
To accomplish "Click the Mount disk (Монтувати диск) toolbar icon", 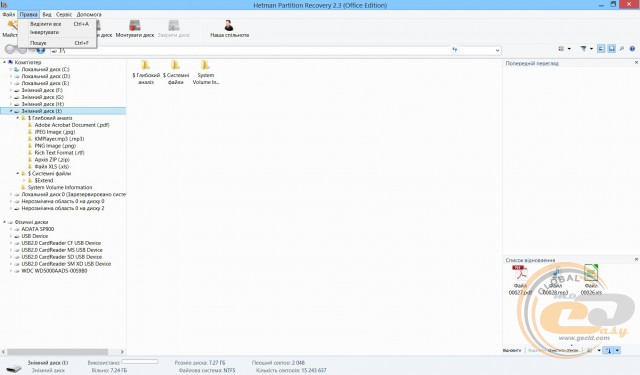I will click(x=135, y=25).
